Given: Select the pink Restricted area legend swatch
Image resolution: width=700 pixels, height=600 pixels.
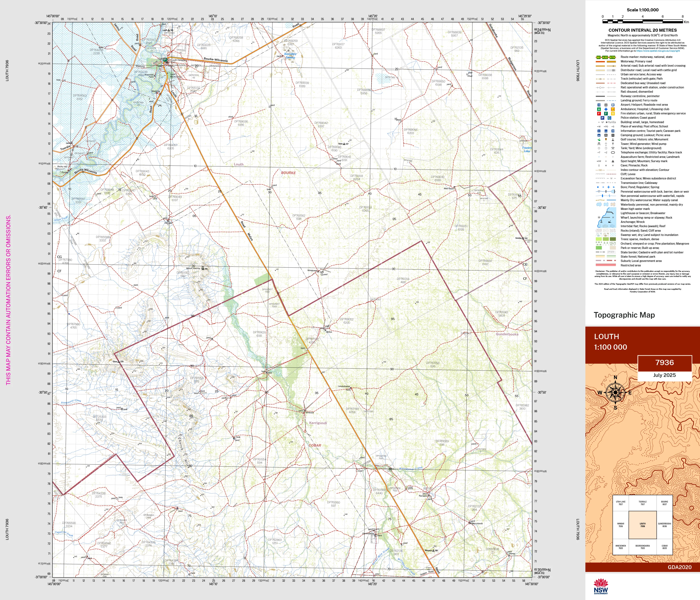Looking at the screenshot, I should point(606,265).
